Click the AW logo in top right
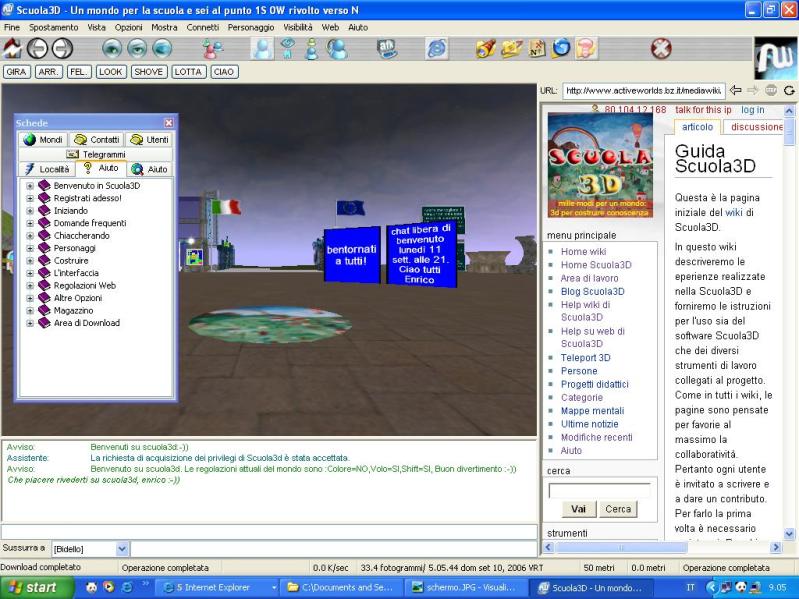Image resolution: width=799 pixels, height=599 pixels. point(776,58)
